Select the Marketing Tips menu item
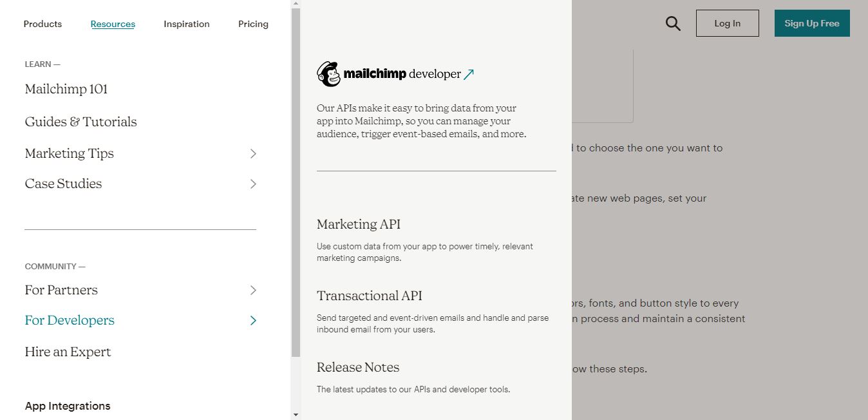Screen dimensions: 868x420 [x=70, y=153]
